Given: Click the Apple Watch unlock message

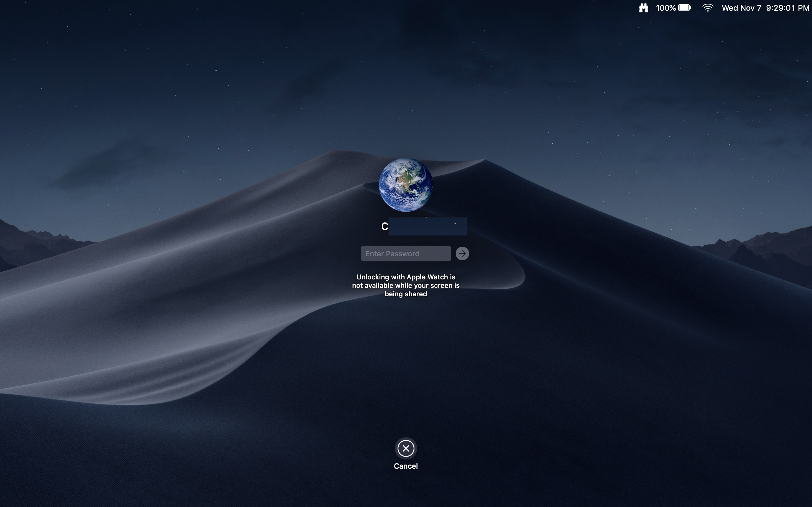Looking at the screenshot, I should (406, 285).
